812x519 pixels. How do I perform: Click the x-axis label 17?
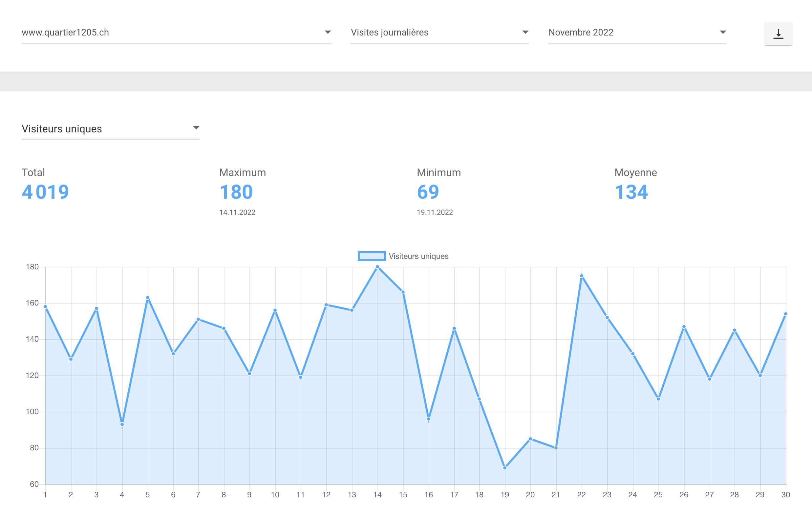click(x=454, y=495)
